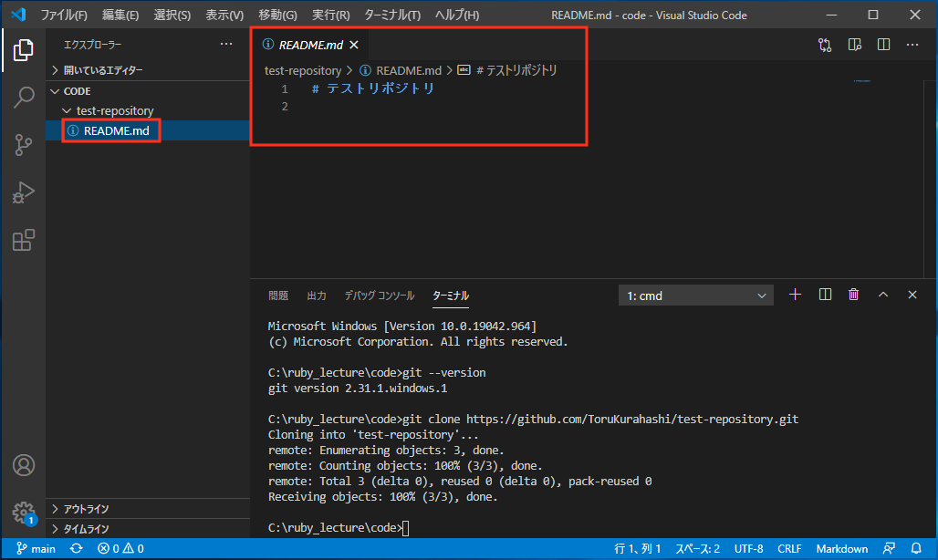Click the Open Changes icon in editor toolbar
938x560 pixels.
(825, 45)
